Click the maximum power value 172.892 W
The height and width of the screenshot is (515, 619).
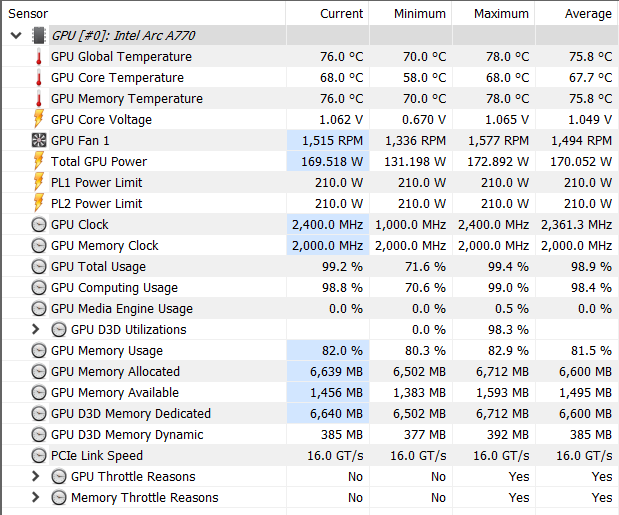pyautogui.click(x=498, y=161)
